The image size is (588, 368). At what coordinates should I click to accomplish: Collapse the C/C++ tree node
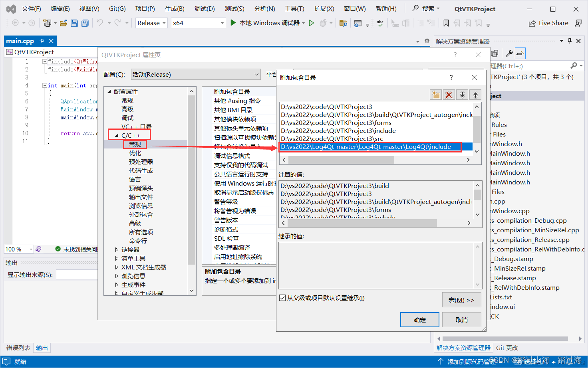pos(117,135)
